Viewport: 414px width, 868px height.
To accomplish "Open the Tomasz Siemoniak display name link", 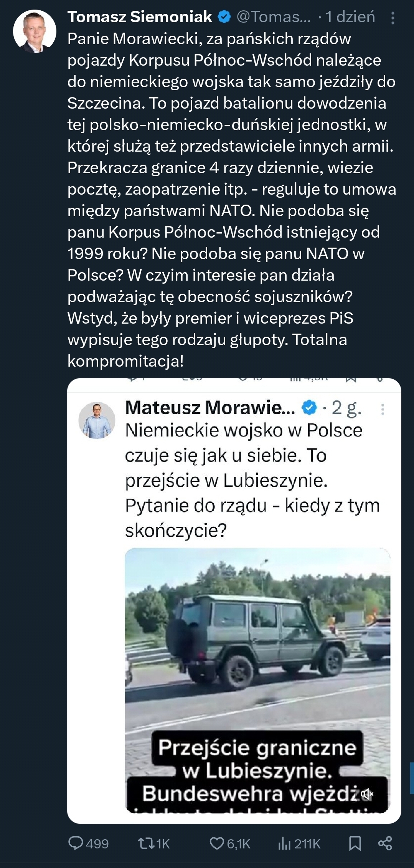I will coord(140,17).
